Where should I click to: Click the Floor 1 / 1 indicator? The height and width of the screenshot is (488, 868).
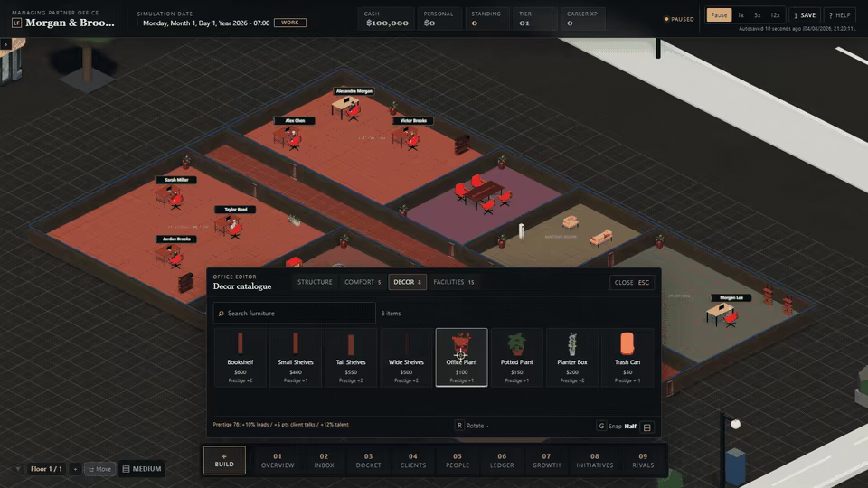point(46,469)
